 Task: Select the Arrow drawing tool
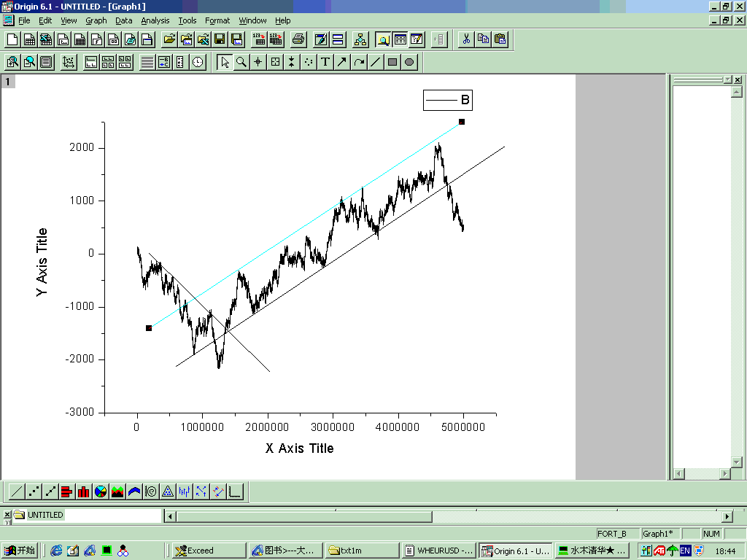pos(342,62)
